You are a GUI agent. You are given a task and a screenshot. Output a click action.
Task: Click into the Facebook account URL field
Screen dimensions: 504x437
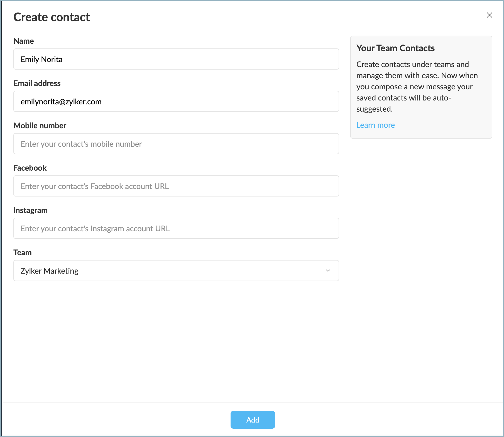(x=176, y=186)
